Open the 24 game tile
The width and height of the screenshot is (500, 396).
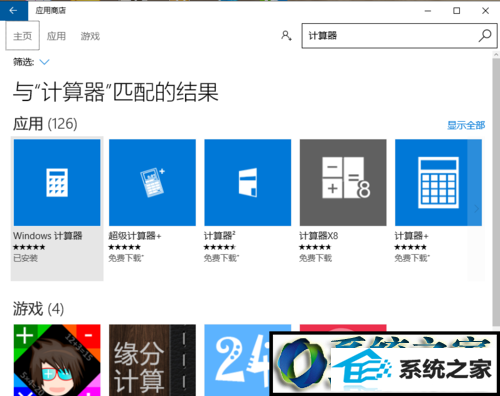pos(237,360)
